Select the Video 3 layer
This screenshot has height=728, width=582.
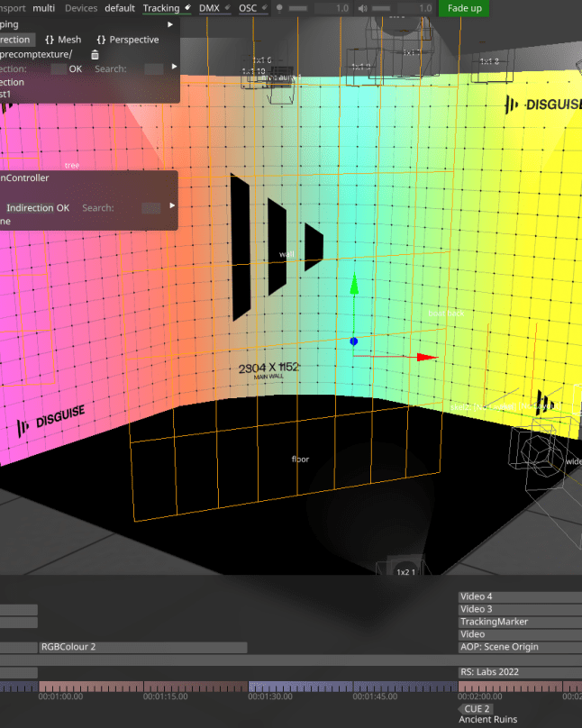click(x=520, y=609)
